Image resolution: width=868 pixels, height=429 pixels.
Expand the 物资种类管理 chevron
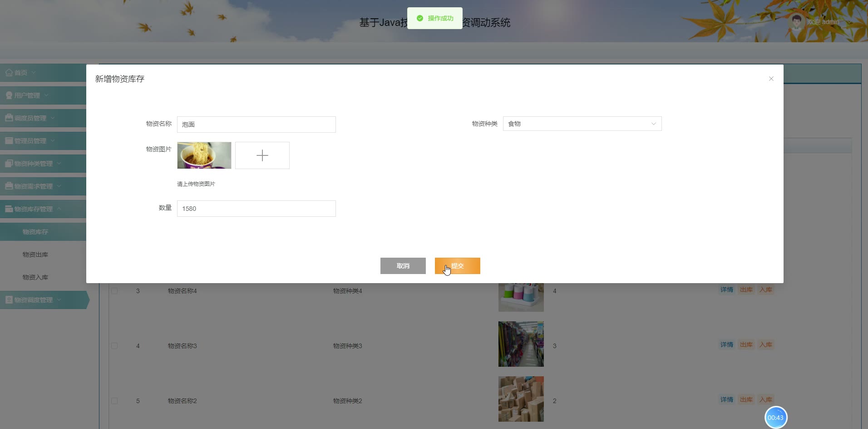click(59, 164)
